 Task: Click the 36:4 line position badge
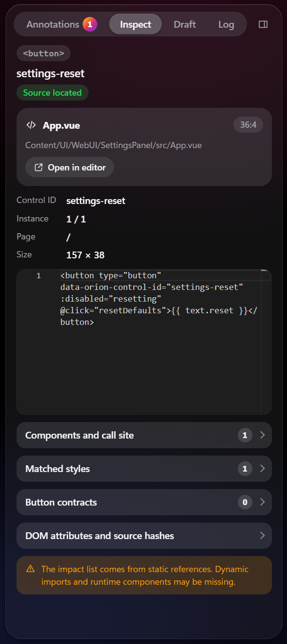coord(248,125)
